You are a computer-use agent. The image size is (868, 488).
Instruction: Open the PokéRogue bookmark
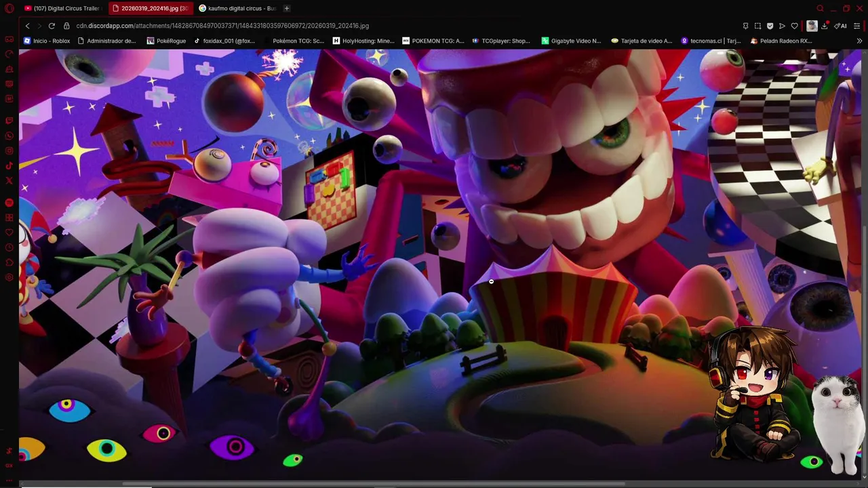[x=165, y=41]
